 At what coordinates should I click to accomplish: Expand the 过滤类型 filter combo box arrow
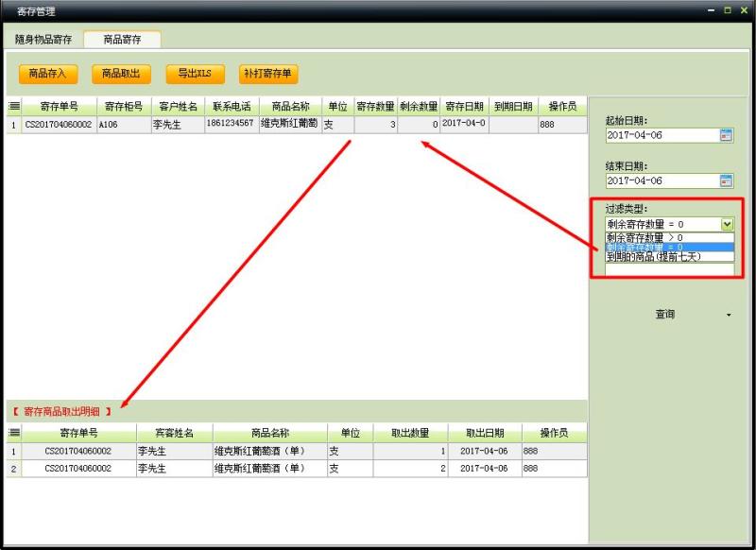(727, 224)
